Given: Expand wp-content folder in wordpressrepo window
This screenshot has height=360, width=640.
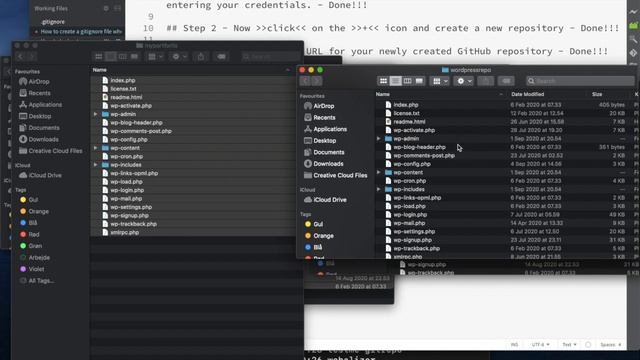Looking at the screenshot, I should pos(378,172).
